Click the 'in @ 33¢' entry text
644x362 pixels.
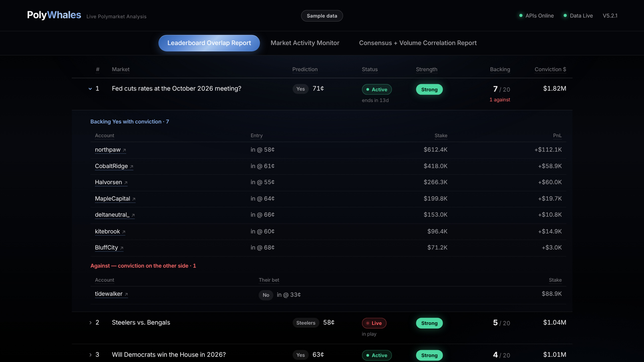coord(289,295)
